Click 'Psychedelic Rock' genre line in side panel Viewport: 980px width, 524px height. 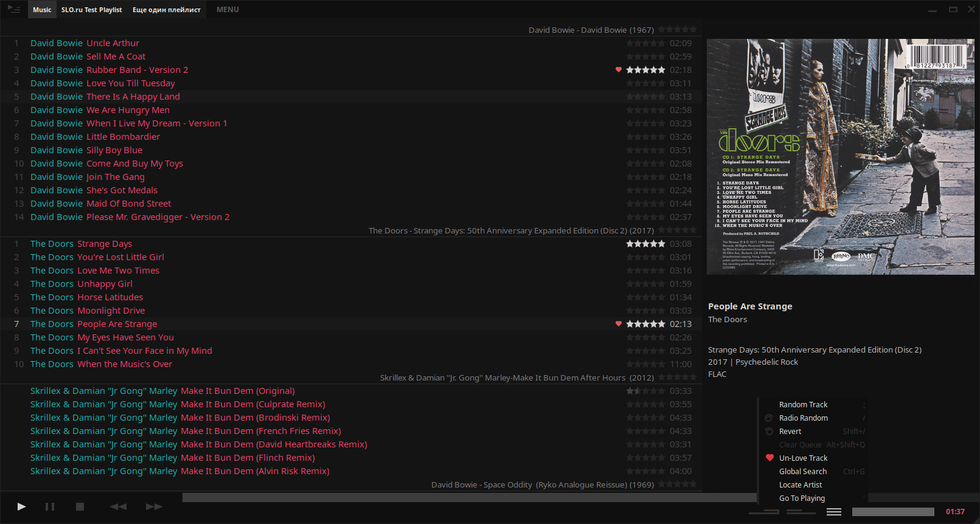[753, 362]
